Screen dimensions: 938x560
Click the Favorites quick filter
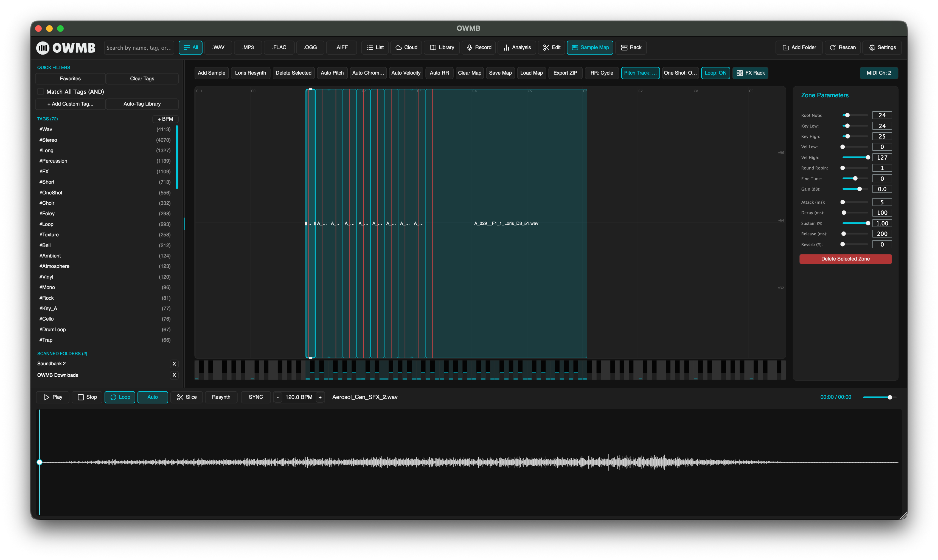tap(70, 78)
